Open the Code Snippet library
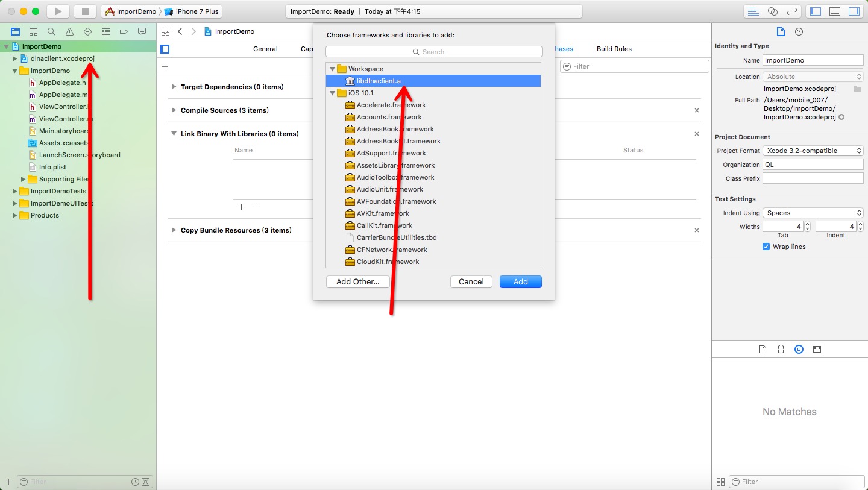 781,350
